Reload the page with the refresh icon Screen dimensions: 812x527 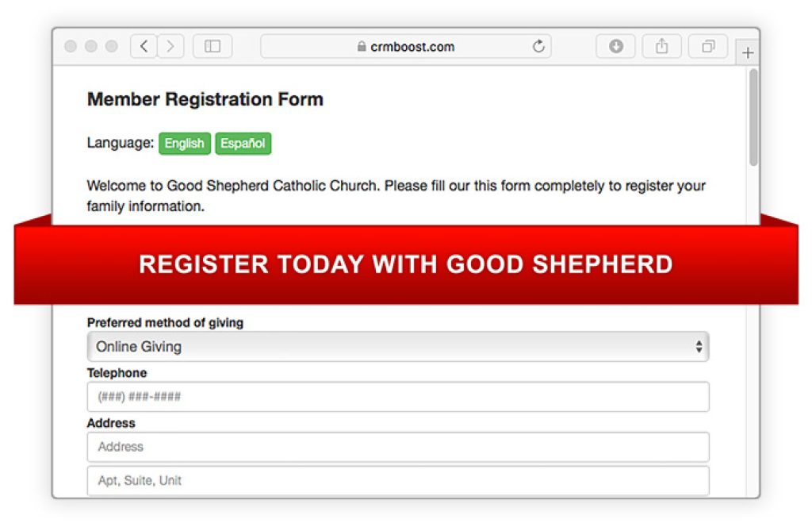[x=538, y=46]
